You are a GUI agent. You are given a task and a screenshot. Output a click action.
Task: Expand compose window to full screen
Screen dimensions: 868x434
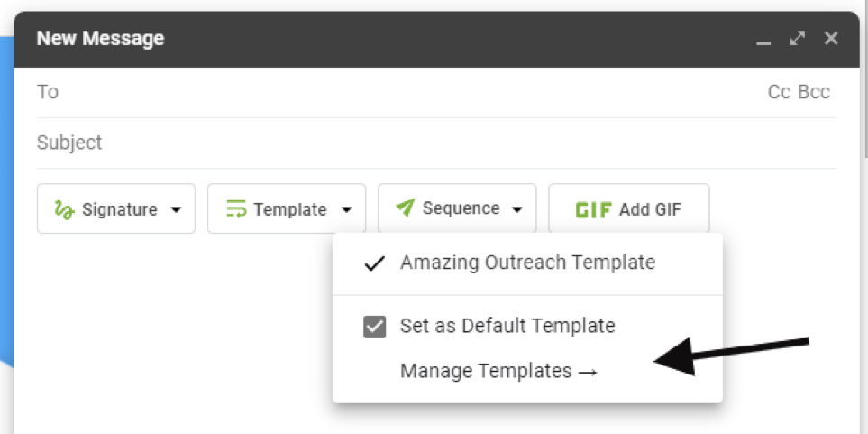tap(797, 39)
